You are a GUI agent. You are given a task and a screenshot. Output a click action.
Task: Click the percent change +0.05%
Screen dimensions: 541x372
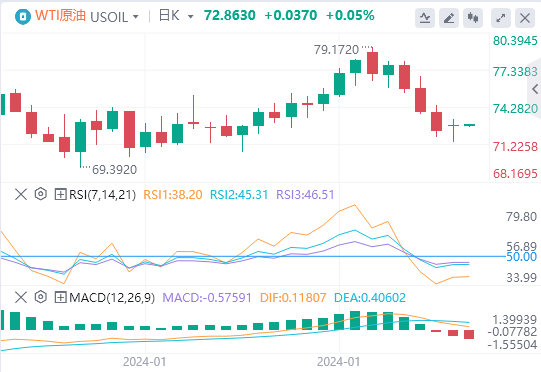pos(350,16)
